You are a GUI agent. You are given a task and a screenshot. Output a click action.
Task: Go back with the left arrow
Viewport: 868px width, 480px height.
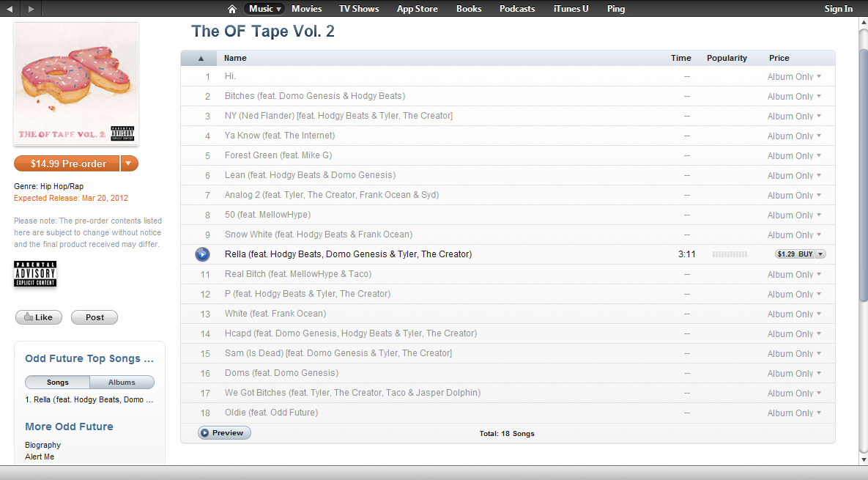[x=10, y=9]
